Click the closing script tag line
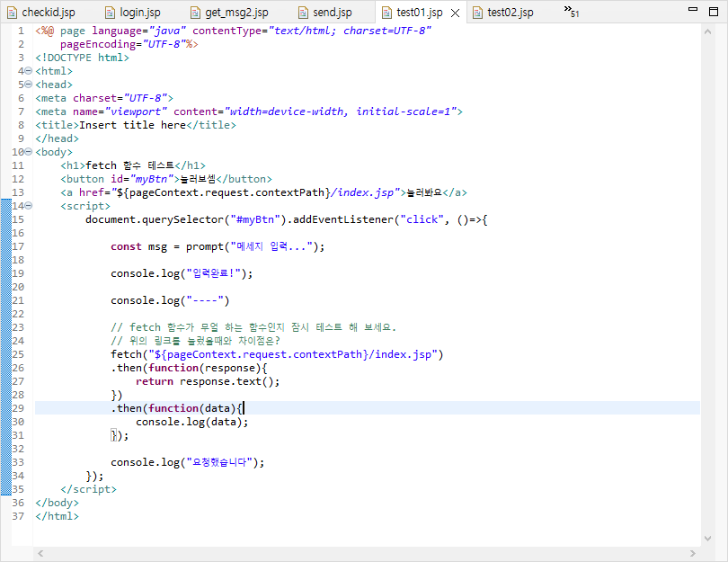 tap(88, 489)
